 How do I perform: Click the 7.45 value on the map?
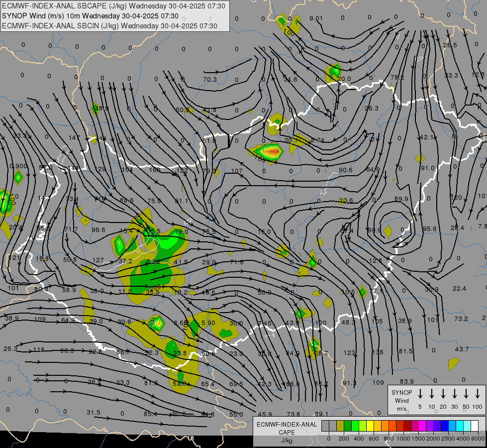point(265,324)
